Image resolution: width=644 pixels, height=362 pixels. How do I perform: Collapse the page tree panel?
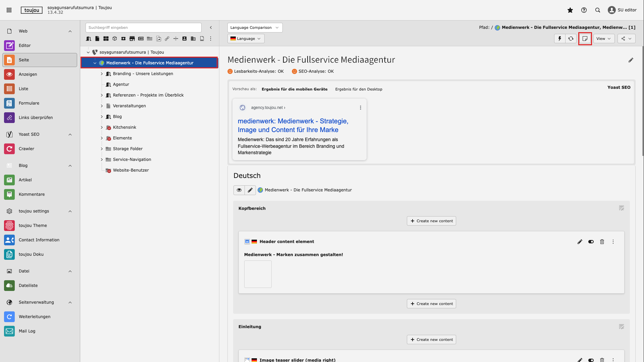[211, 27]
